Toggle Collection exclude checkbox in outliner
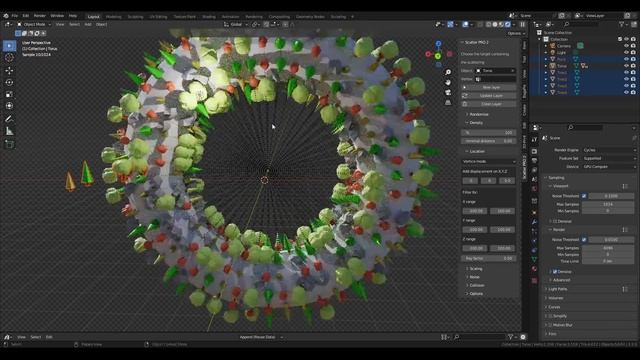The height and width of the screenshot is (360, 640). (x=620, y=39)
